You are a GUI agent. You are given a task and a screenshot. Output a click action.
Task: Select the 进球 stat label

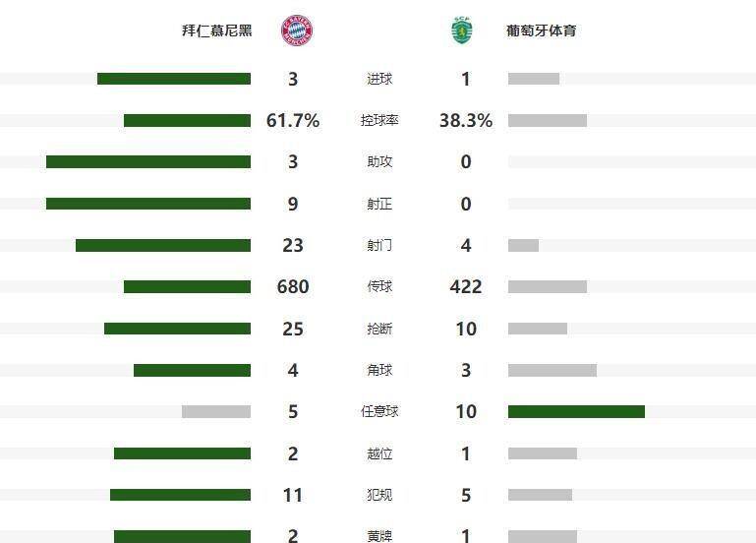378,79
